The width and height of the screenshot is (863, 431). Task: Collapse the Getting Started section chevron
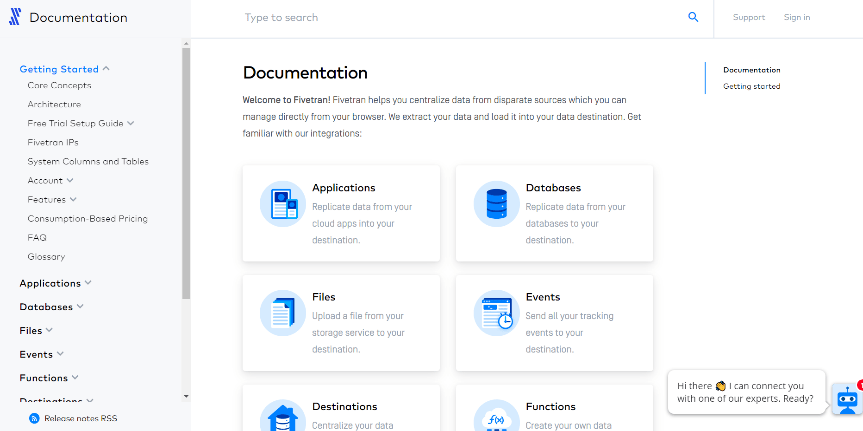click(106, 69)
